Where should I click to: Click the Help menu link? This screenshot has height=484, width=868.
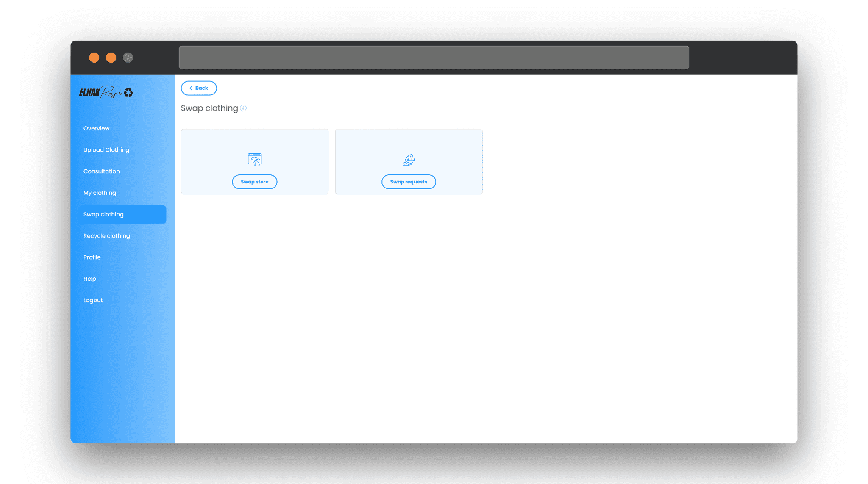[89, 278]
